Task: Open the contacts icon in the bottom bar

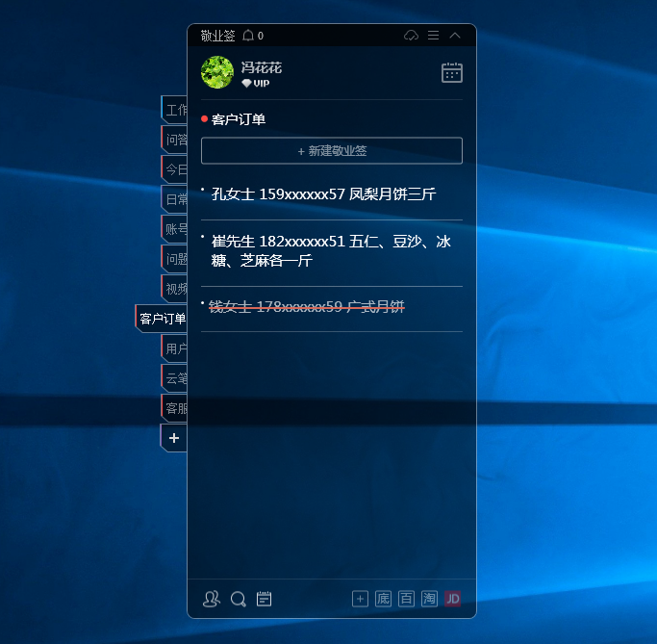Action: pos(212,599)
